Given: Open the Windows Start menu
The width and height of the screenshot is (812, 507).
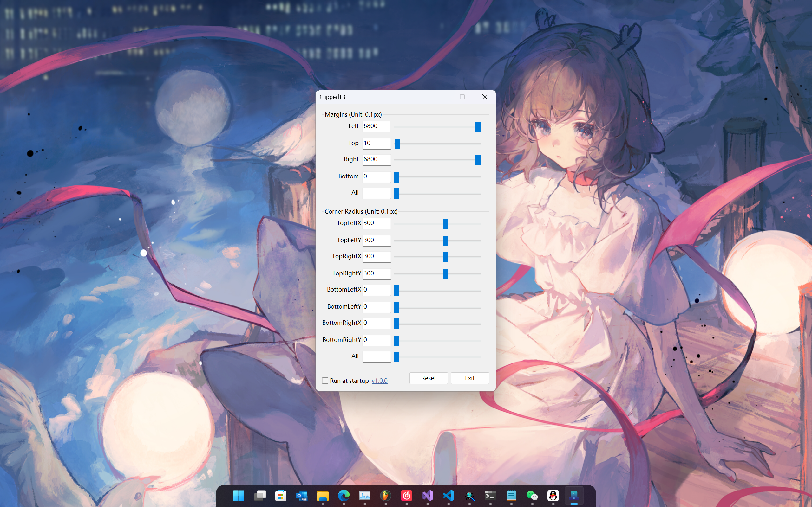Looking at the screenshot, I should [x=239, y=495].
